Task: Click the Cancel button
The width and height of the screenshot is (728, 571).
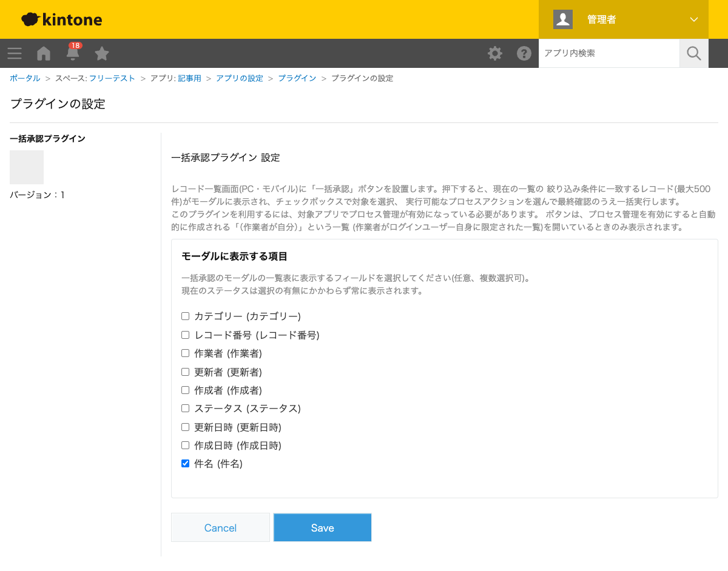Action: click(x=220, y=527)
